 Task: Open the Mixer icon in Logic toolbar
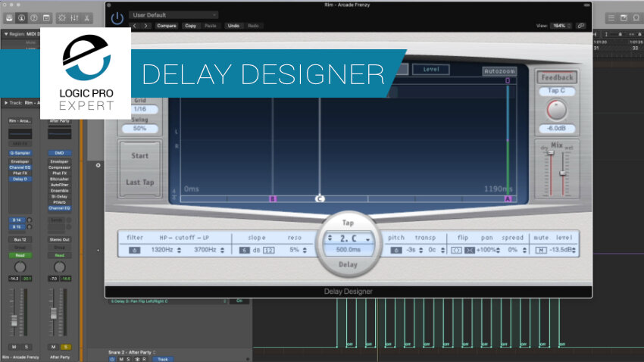click(74, 18)
